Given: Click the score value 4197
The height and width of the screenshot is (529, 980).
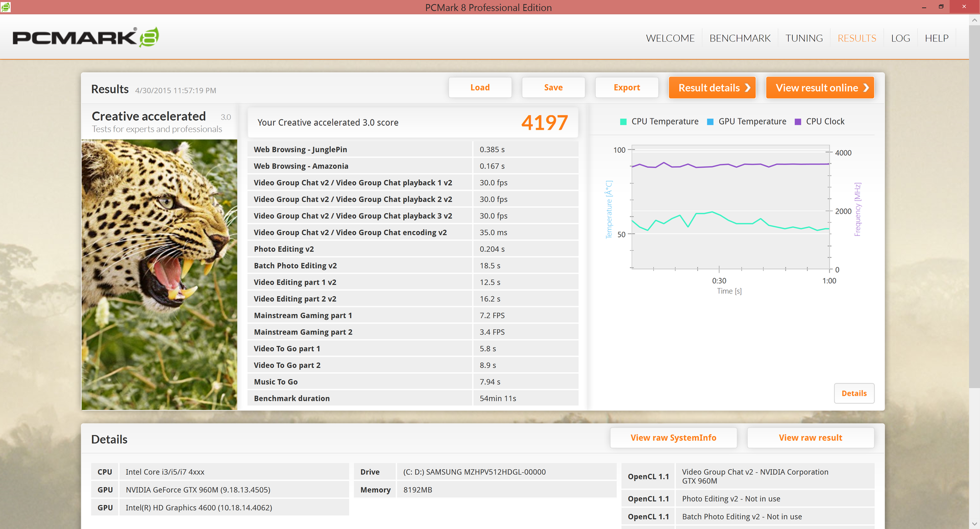Looking at the screenshot, I should click(x=544, y=123).
